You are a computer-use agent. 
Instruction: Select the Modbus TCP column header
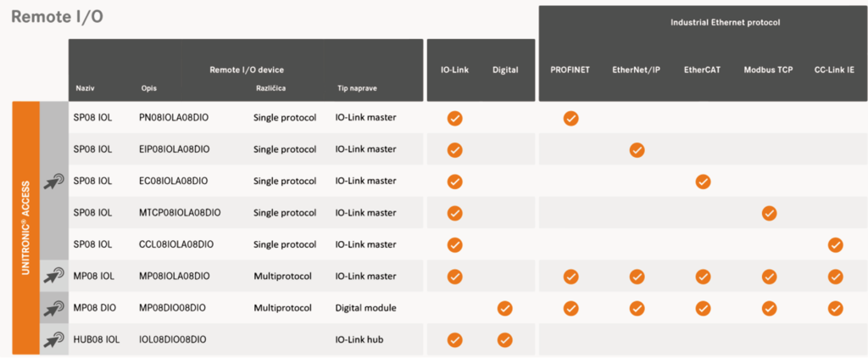point(768,70)
